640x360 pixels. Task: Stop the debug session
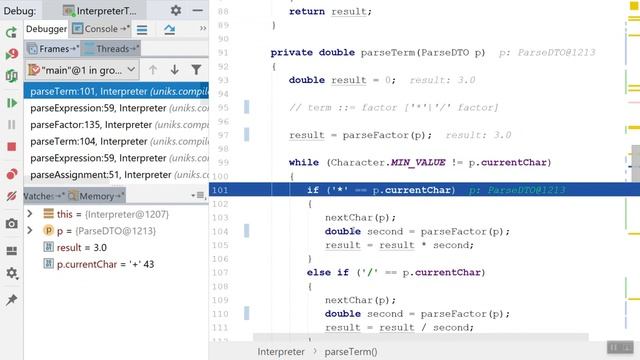[11, 147]
